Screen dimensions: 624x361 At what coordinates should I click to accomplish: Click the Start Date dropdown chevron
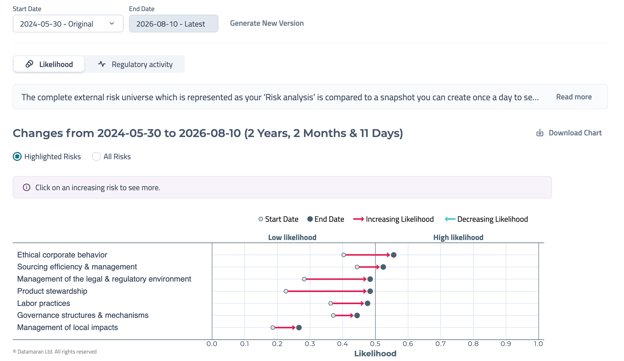click(x=112, y=23)
